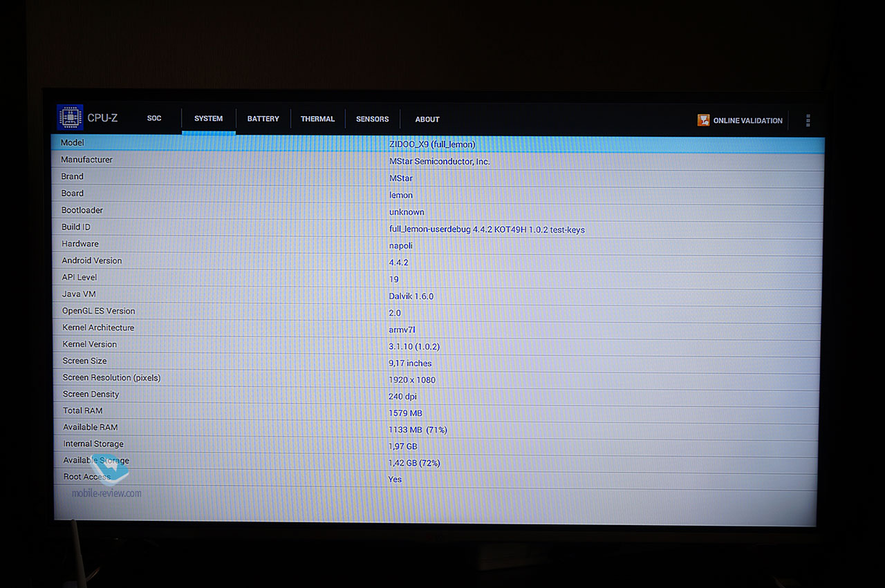
Task: Click the value 3.1.10 (1.0.2)
Action: pos(414,346)
